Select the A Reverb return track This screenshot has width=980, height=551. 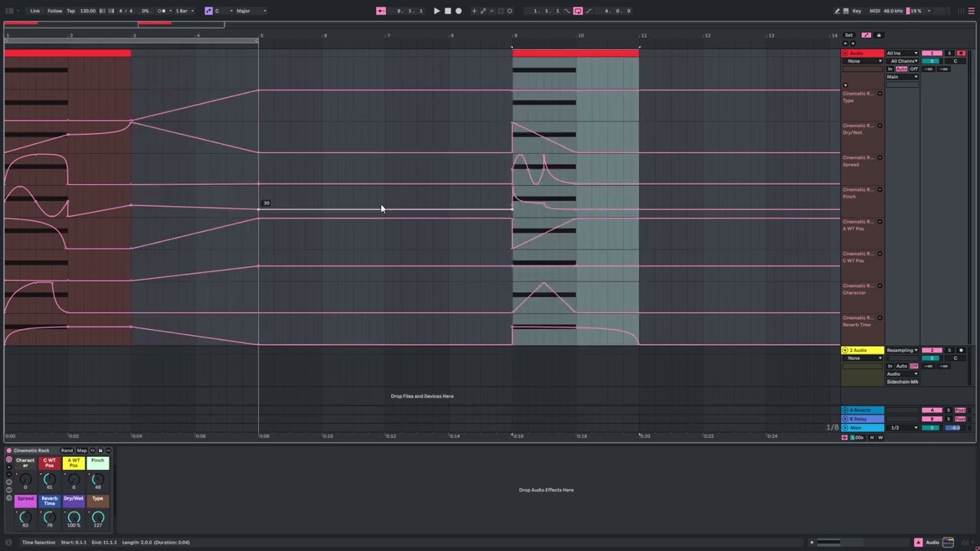click(863, 411)
